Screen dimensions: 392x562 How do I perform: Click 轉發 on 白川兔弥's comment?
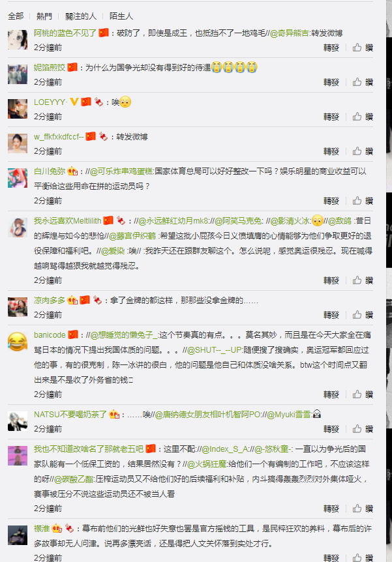331,201
